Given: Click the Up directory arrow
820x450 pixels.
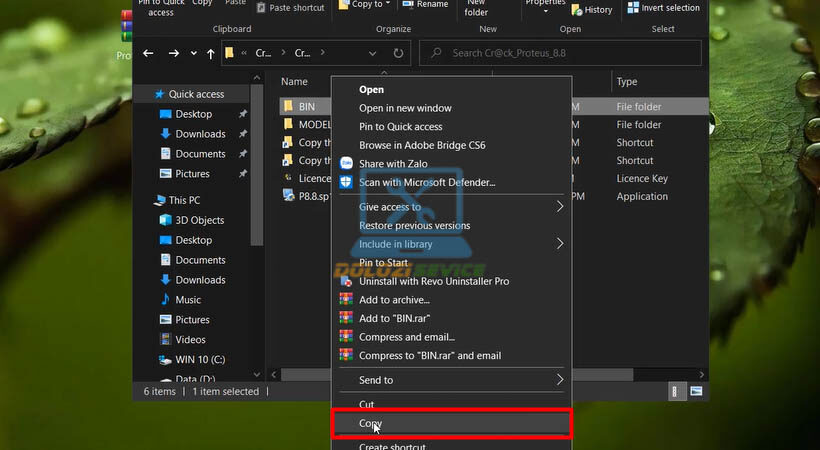Looking at the screenshot, I should pos(211,53).
